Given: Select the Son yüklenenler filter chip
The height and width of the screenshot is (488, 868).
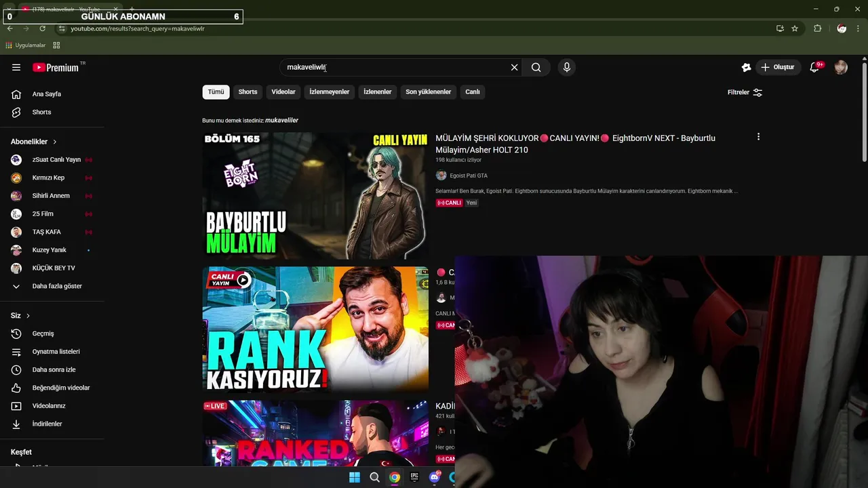Looking at the screenshot, I should click(428, 92).
